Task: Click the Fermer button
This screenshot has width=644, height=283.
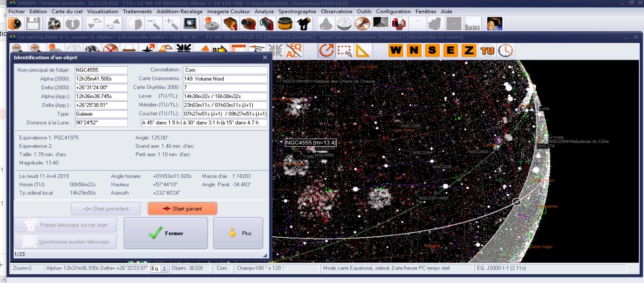Action: (166, 233)
